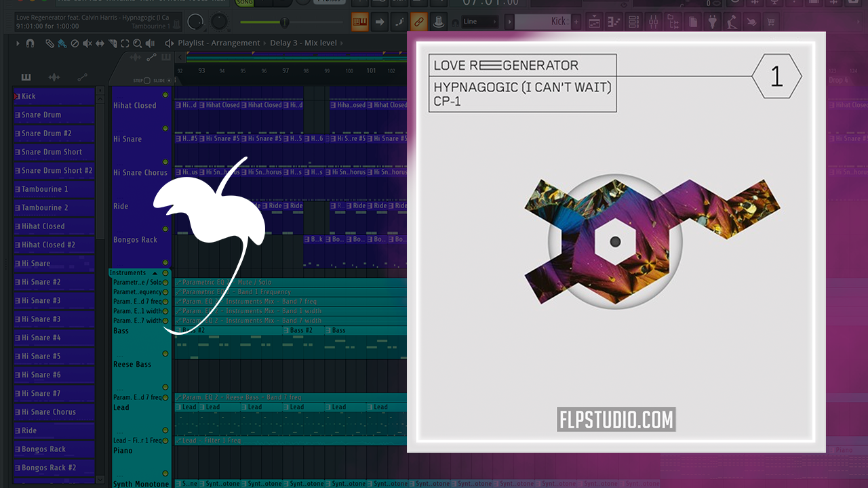The image size is (868, 488).
Task: Mute the Hihat Closed track via green dot
Action: (x=165, y=94)
